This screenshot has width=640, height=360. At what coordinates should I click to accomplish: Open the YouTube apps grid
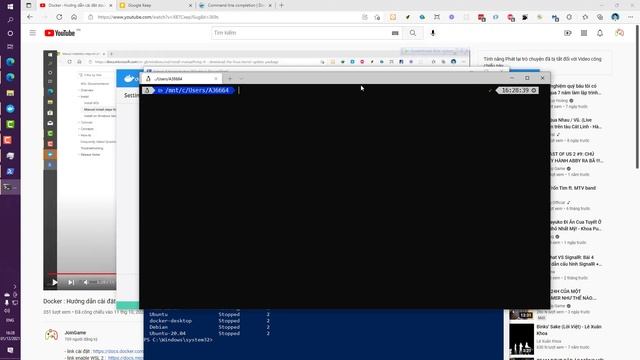pyautogui.click(x=584, y=33)
